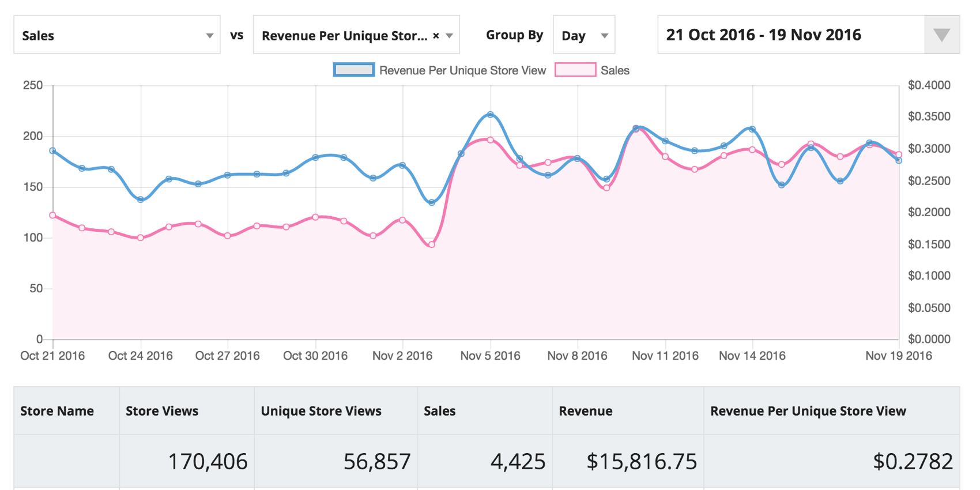Image resolution: width=980 pixels, height=490 pixels.
Task: Click the blue legend color box
Action: pyautogui.click(x=354, y=70)
